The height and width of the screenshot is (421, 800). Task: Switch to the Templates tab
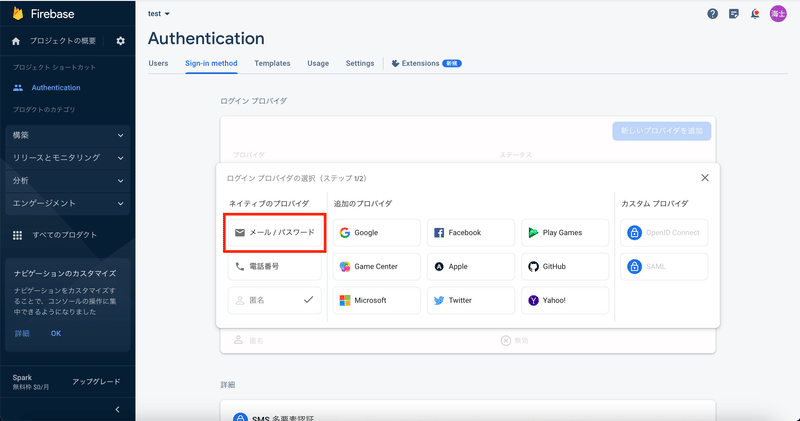272,63
